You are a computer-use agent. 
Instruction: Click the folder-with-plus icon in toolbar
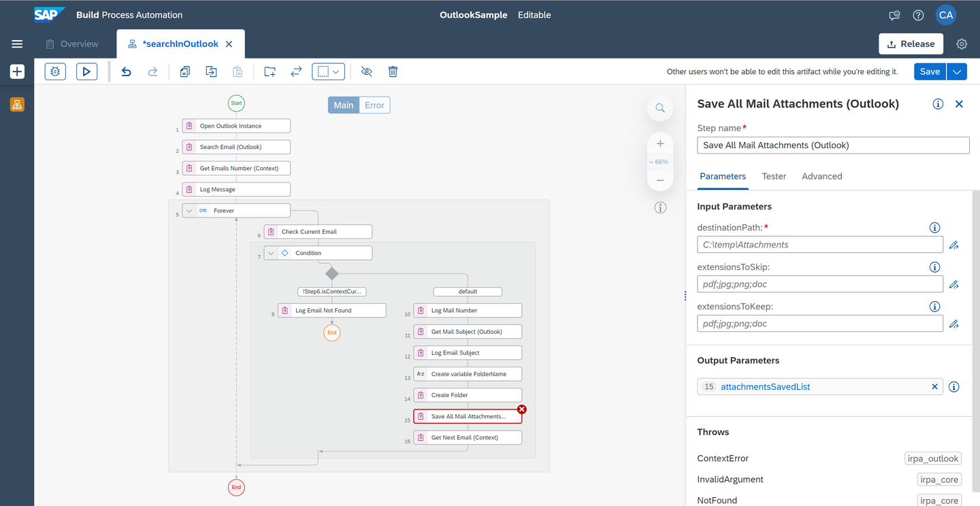tap(269, 71)
